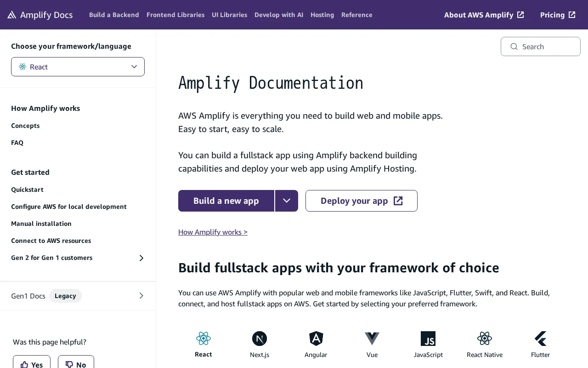This screenshot has height=368, width=588.
Task: Focus the Search input field
Action: coord(541,46)
